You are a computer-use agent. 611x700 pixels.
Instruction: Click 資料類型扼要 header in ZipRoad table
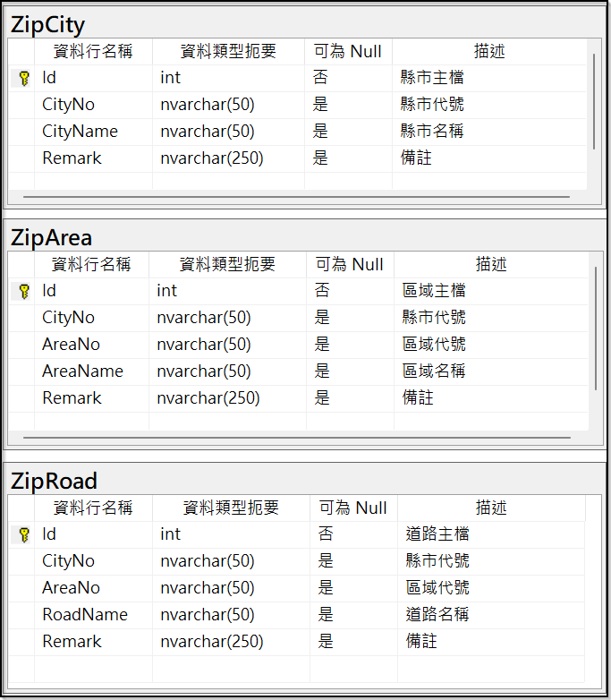point(231,508)
